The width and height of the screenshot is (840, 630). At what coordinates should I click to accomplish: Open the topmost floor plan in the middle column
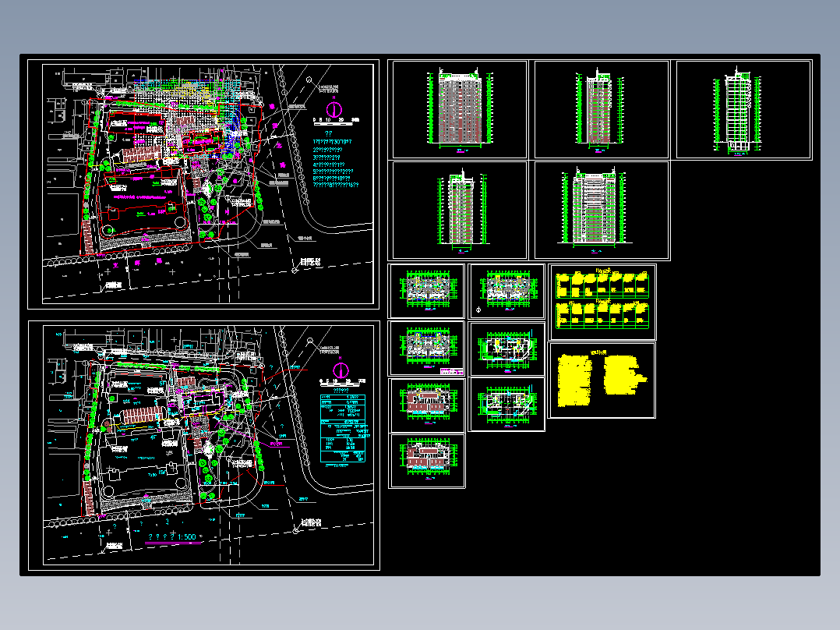click(x=506, y=291)
